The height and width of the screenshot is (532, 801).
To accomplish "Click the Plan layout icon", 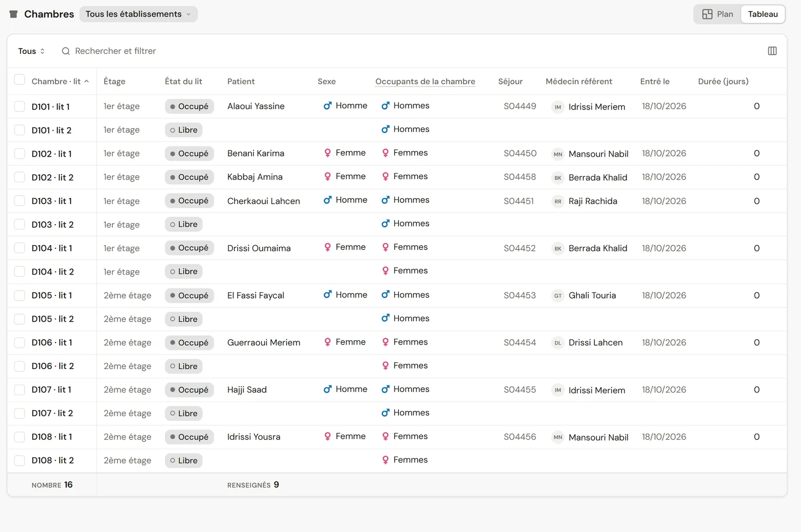I will pos(708,14).
